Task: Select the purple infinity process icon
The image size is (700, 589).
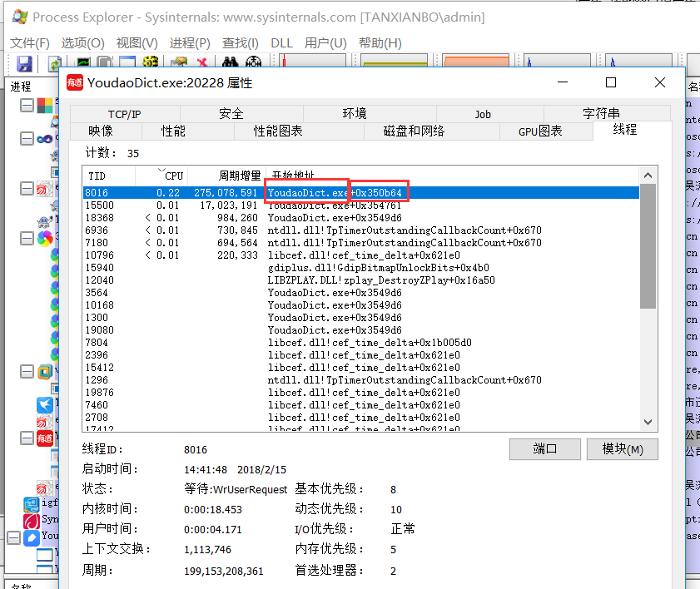Action: [x=45, y=139]
